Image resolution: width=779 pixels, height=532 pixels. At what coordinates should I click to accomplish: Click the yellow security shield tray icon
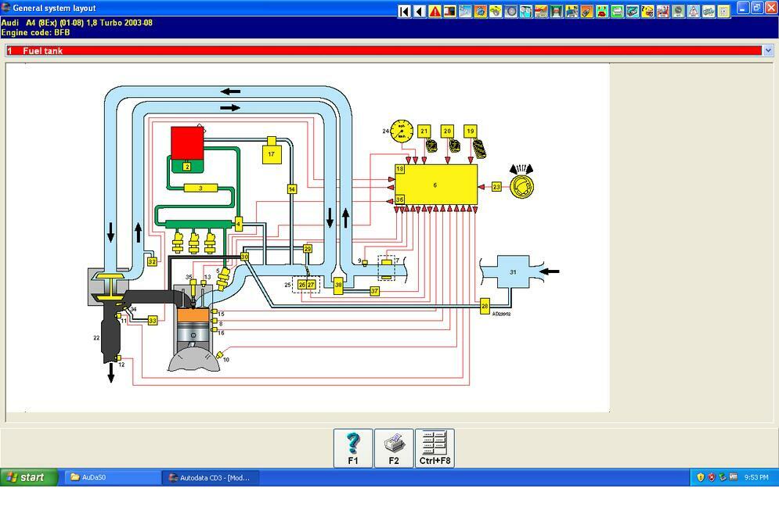point(700,477)
